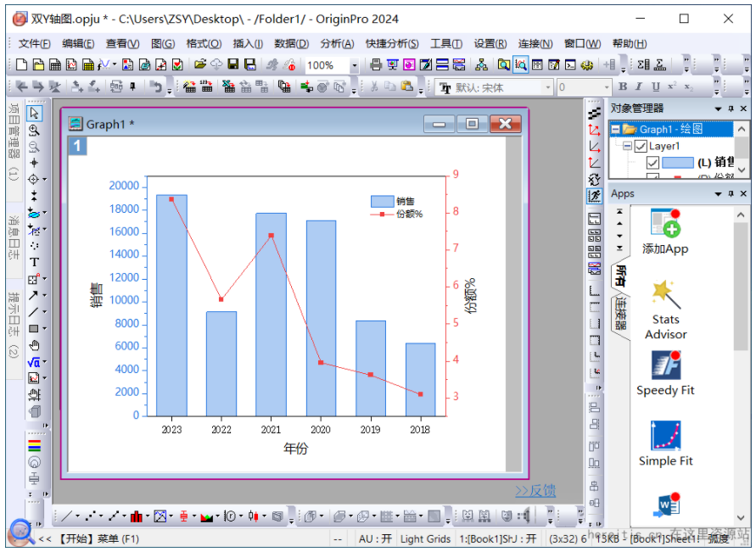The width and height of the screenshot is (756, 552).
Task: Click the New Project toolbar icon
Action: point(22,64)
